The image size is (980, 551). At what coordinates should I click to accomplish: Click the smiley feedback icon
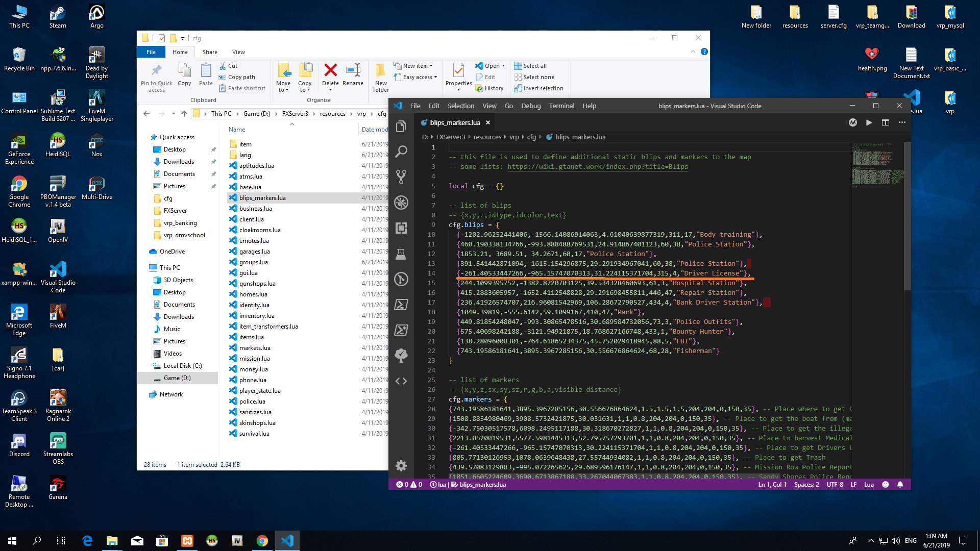tap(886, 485)
